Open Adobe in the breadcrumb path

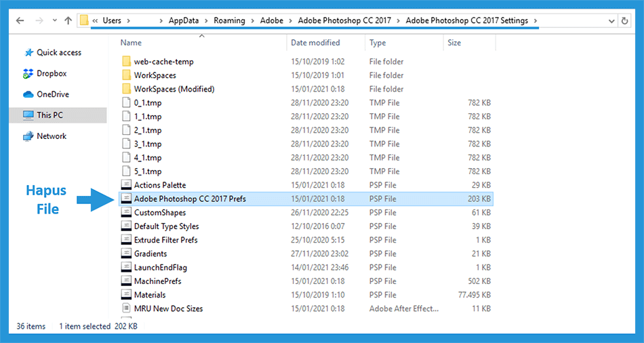pyautogui.click(x=271, y=20)
